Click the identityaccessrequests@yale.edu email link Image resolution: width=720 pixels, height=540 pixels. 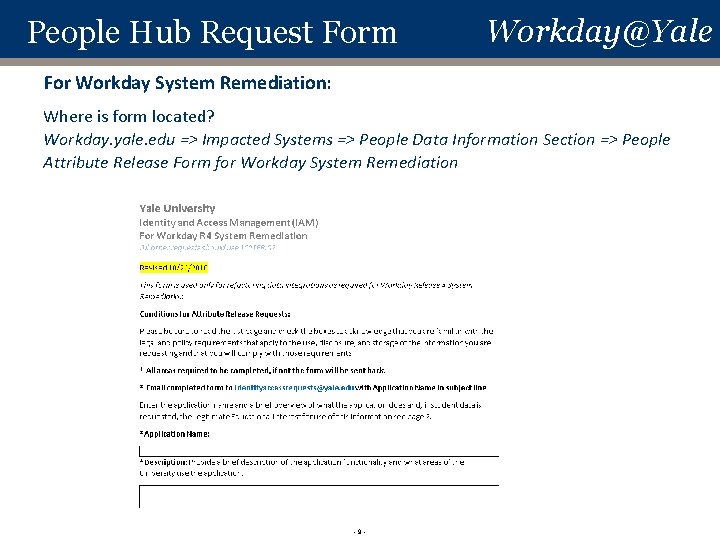point(294,388)
